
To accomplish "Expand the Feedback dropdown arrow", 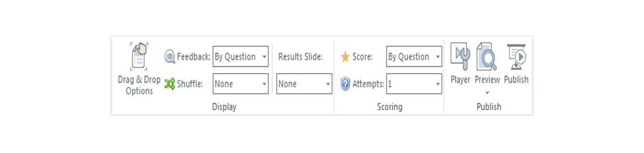I will 264,57.
